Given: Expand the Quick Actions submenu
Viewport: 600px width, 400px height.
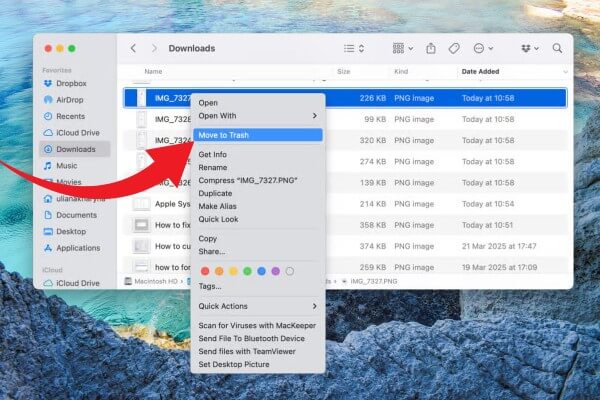Looking at the screenshot, I should [258, 306].
